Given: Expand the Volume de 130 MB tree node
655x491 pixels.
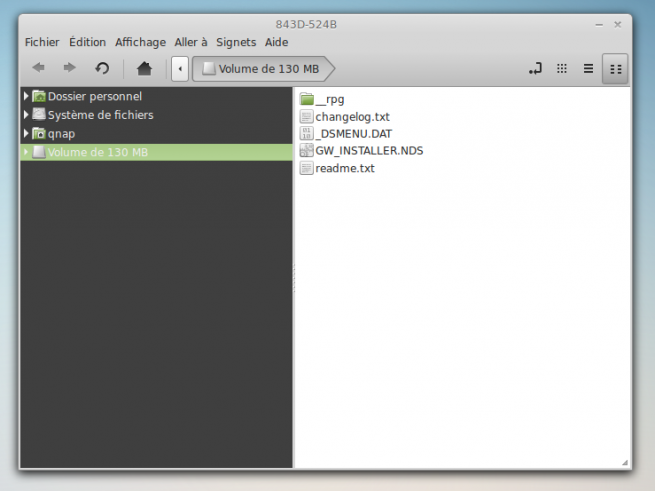Looking at the screenshot, I should [26, 152].
